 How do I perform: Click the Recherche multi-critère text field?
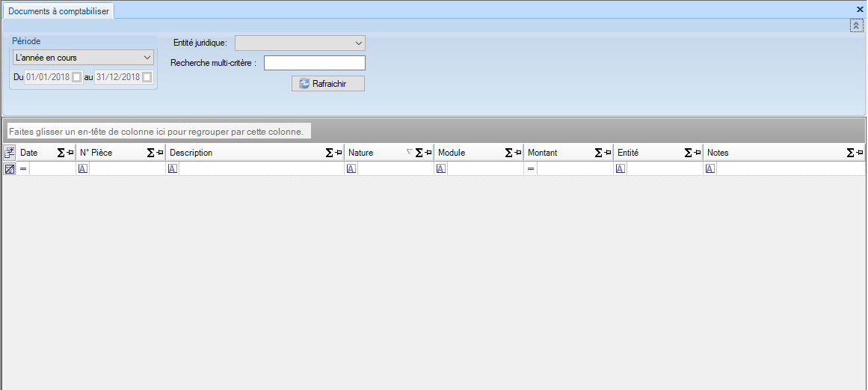314,63
